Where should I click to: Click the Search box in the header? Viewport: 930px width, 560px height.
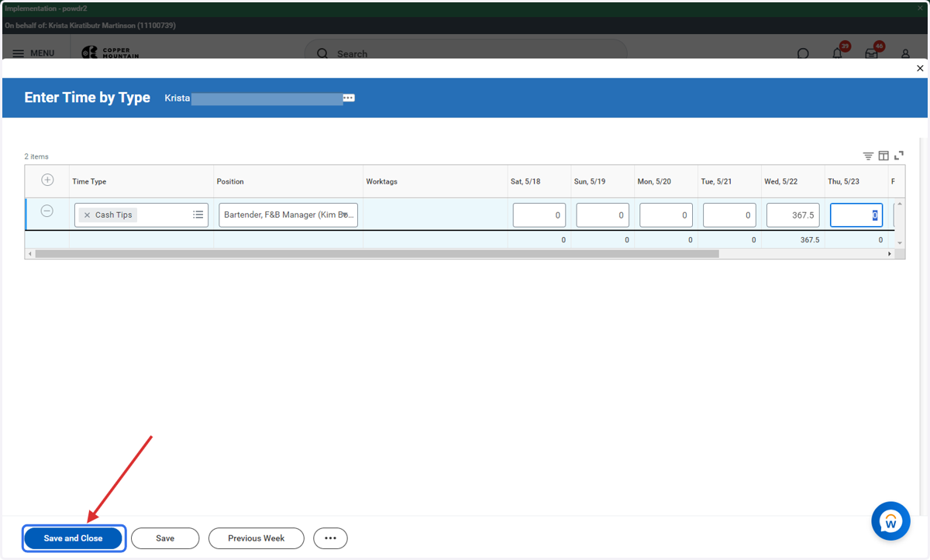[465, 53]
